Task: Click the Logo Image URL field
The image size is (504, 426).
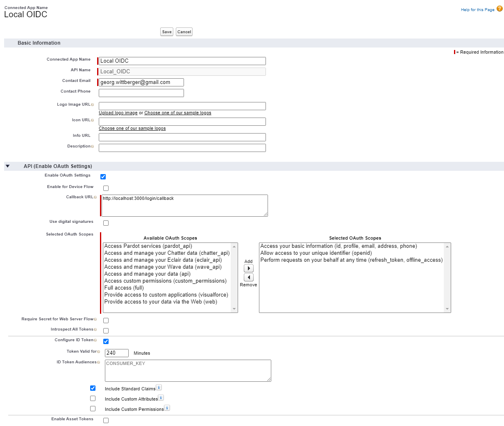Action: click(182, 106)
